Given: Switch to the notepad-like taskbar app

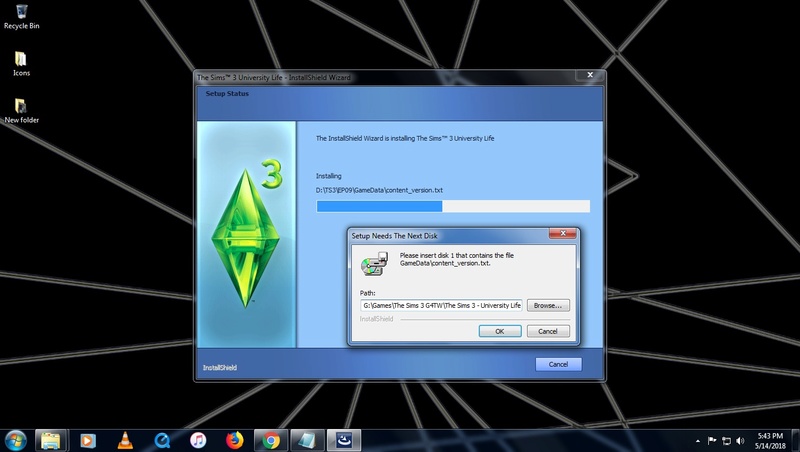Looking at the screenshot, I should 307,440.
